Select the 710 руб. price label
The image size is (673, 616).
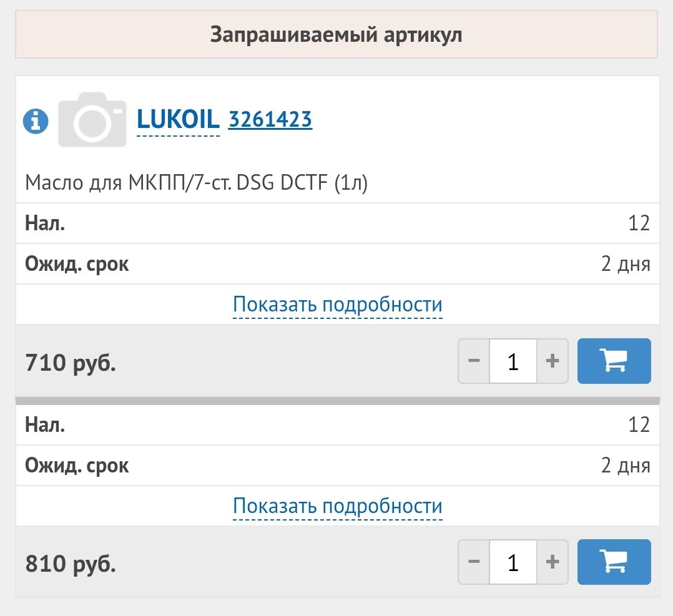click(71, 363)
